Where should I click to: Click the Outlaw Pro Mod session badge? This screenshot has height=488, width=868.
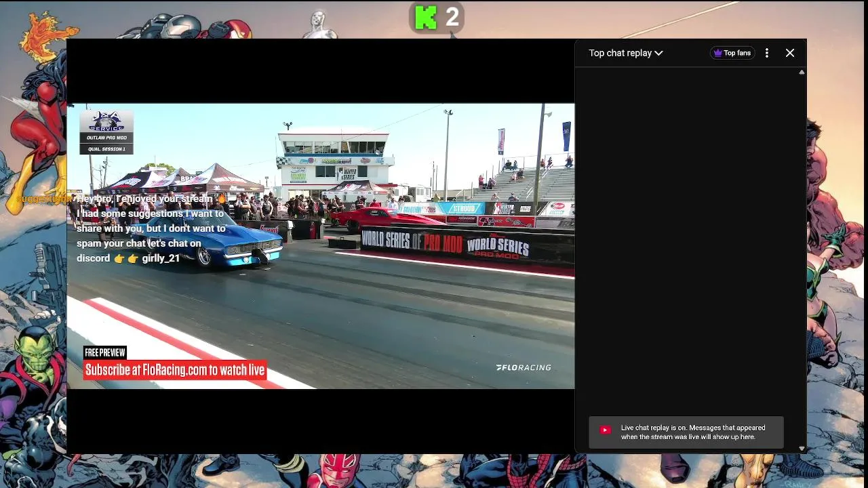tap(106, 133)
